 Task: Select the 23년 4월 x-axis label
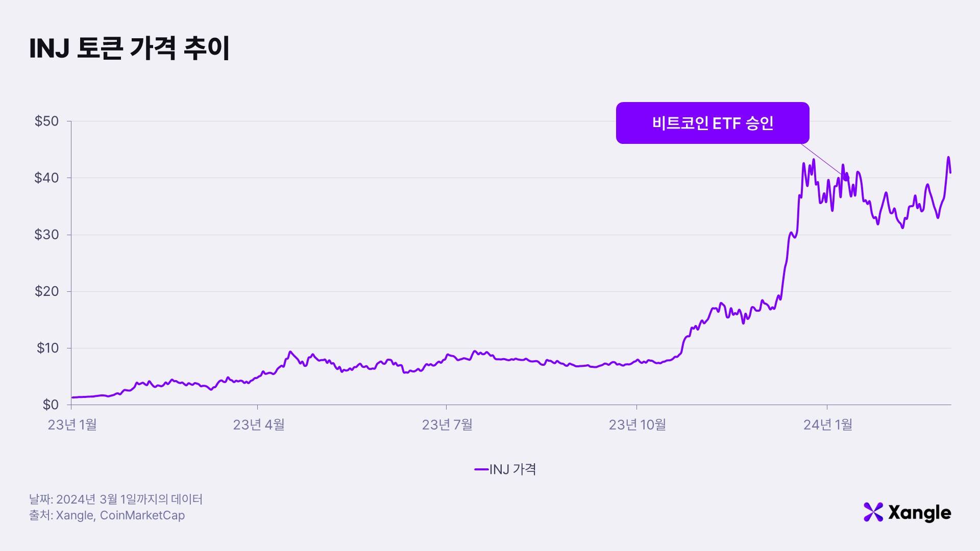click(259, 424)
